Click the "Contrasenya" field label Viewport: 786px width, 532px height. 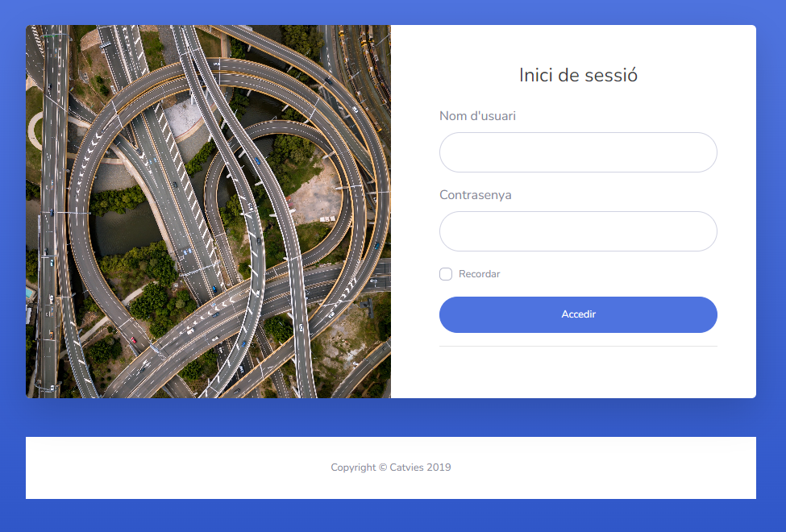475,195
